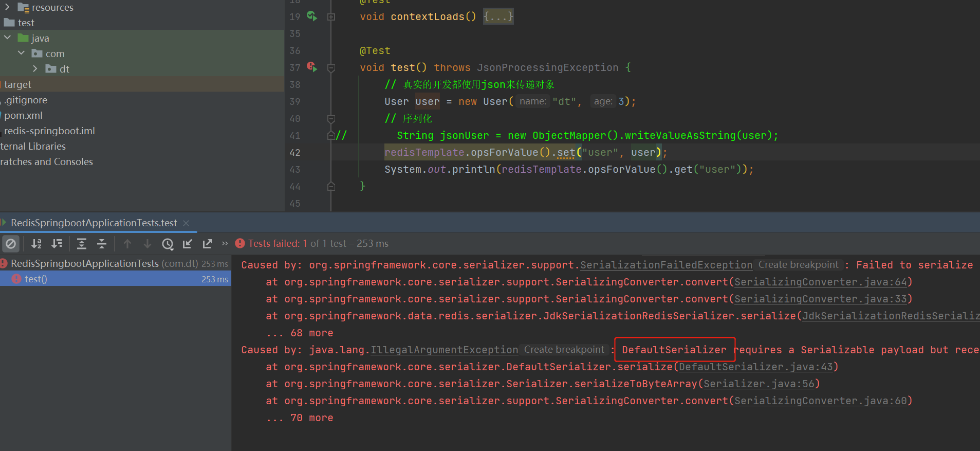The image size is (980, 451).
Task: Select the target folder row
Action: [142, 84]
